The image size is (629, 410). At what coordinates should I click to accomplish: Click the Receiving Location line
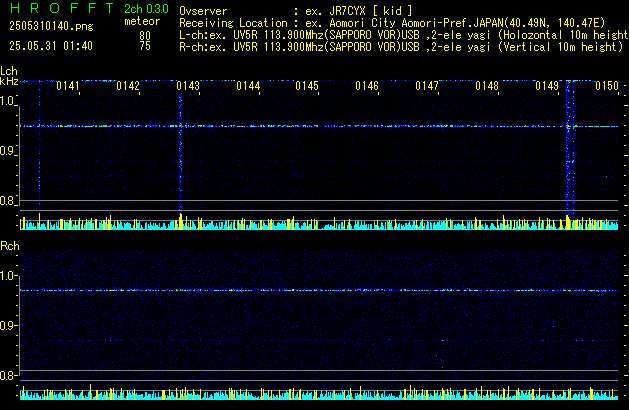[392, 23]
